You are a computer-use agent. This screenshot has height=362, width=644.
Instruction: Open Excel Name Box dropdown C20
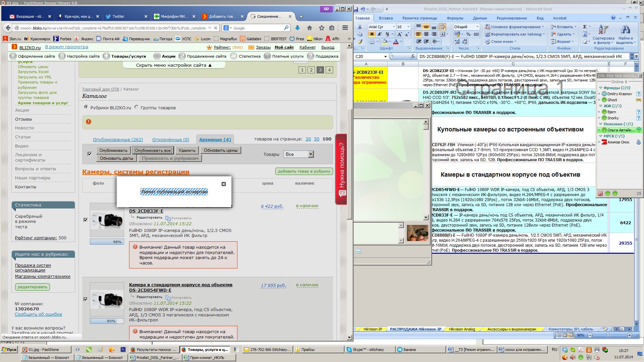(x=385, y=57)
